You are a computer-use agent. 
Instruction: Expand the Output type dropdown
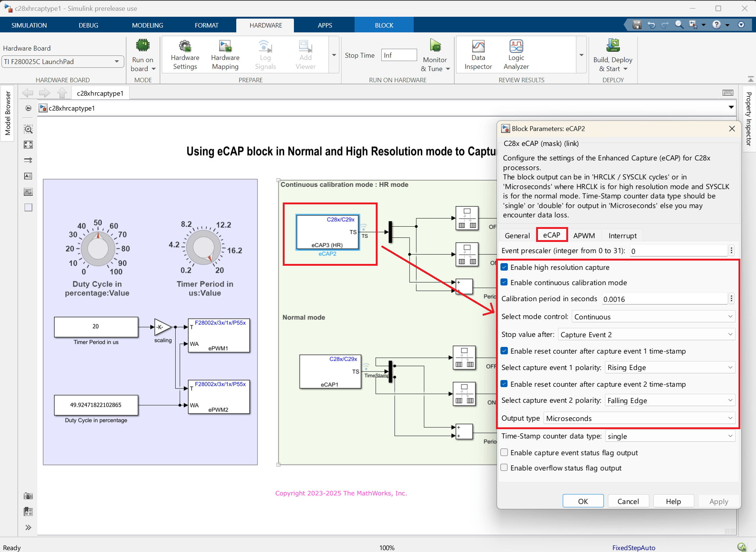tap(639, 418)
